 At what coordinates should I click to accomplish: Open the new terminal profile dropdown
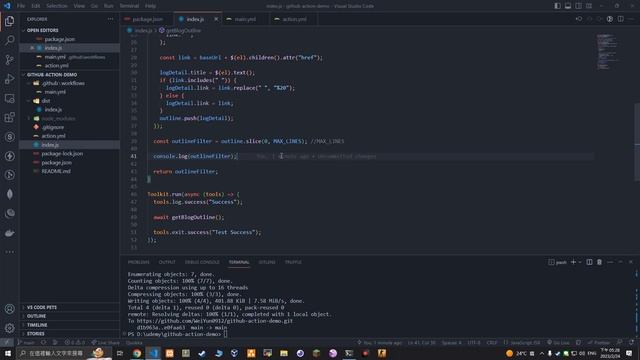pos(580,262)
